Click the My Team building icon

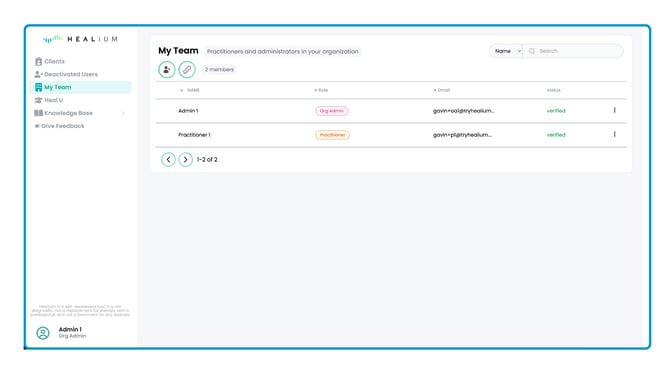pyautogui.click(x=38, y=87)
